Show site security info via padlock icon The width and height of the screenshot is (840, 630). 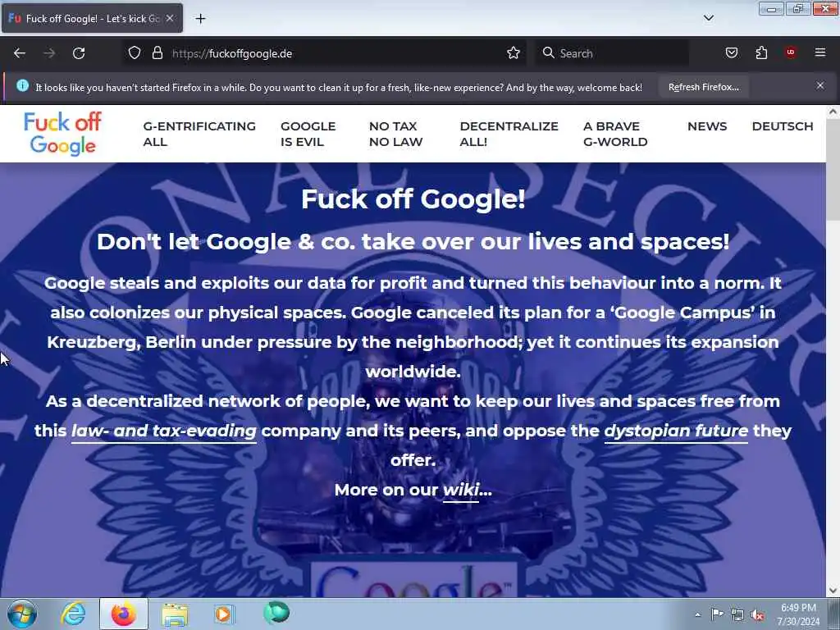[157, 53]
